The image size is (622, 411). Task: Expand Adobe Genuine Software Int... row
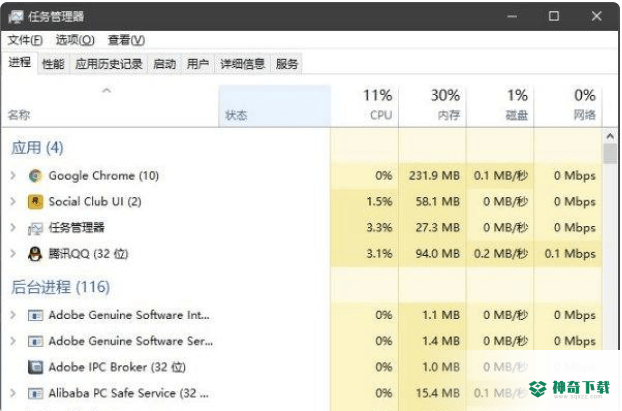coord(13,315)
